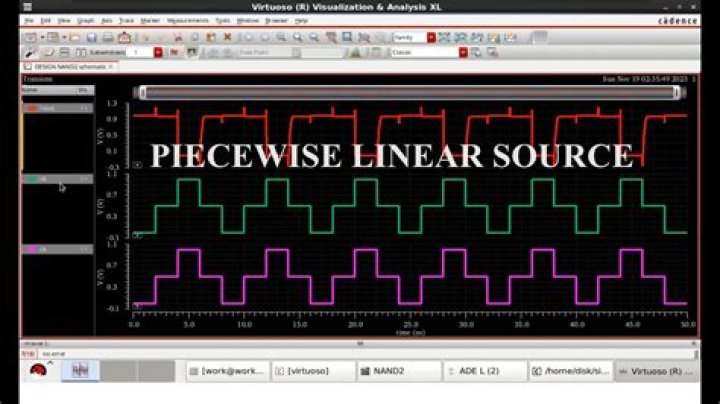Open the Subwindows count dropdown arrow
Image resolution: width=720 pixels, height=404 pixels.
pyautogui.click(x=159, y=52)
